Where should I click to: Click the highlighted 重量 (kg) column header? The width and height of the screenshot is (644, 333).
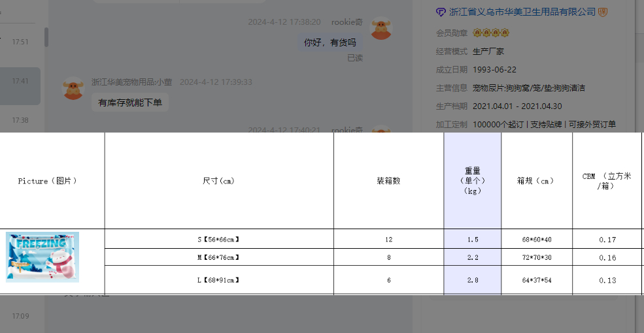pos(472,181)
